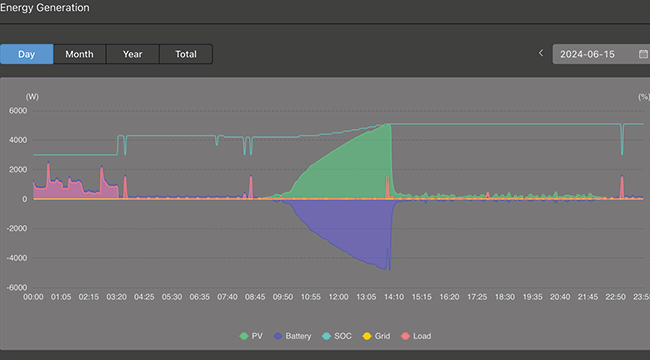Switch to the Day tab

[27, 54]
